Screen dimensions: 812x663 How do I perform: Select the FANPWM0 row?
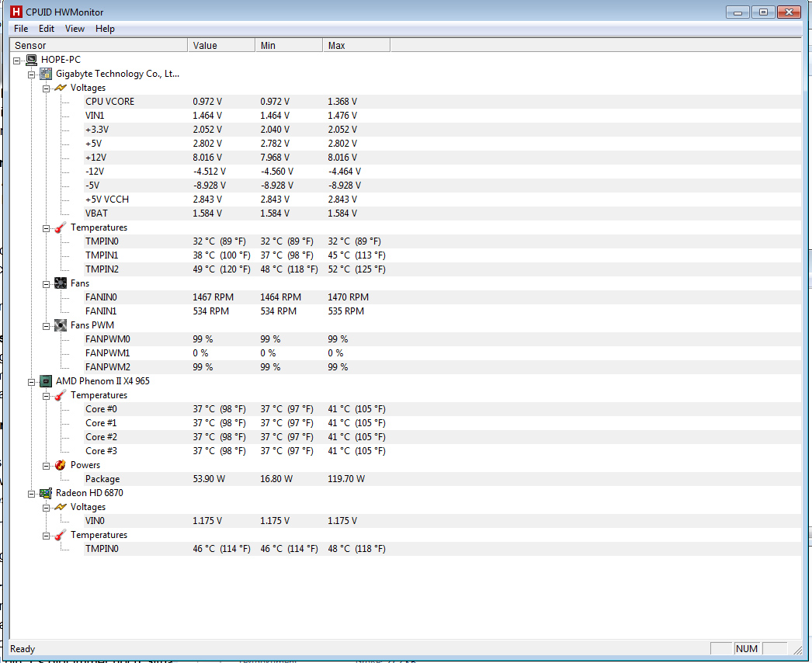[442, 339]
